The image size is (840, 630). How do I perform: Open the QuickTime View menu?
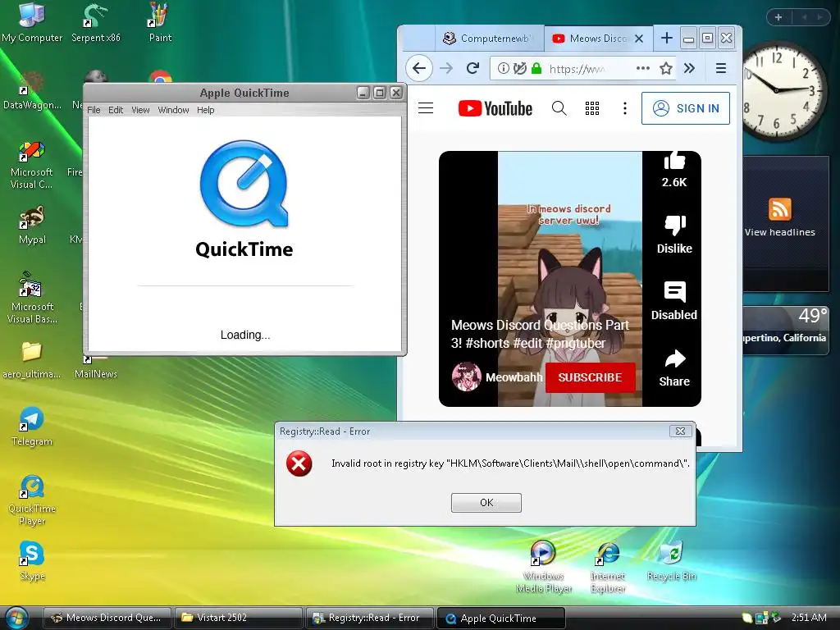(x=140, y=110)
